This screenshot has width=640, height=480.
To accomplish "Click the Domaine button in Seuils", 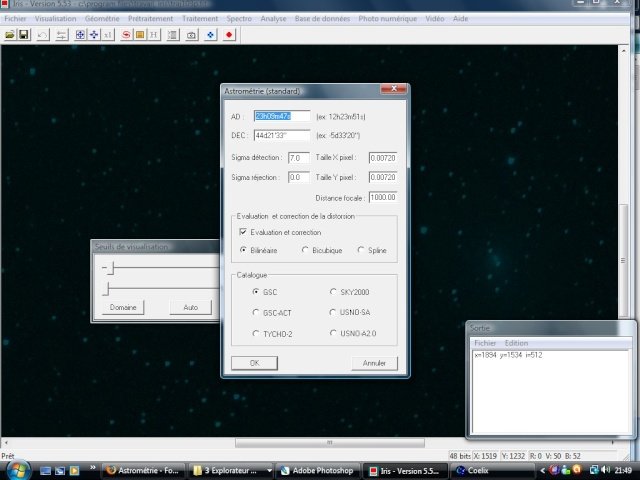I will click(123, 307).
